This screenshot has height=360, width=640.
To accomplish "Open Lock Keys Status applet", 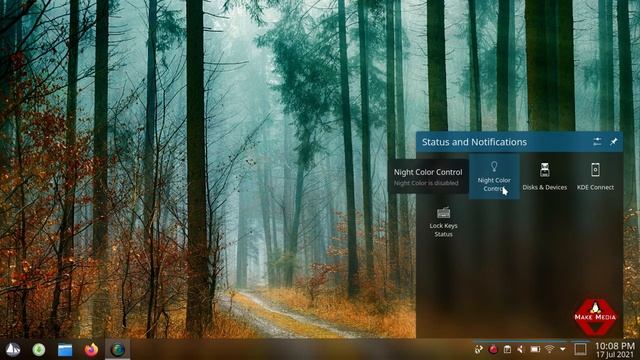I will pyautogui.click(x=443, y=222).
